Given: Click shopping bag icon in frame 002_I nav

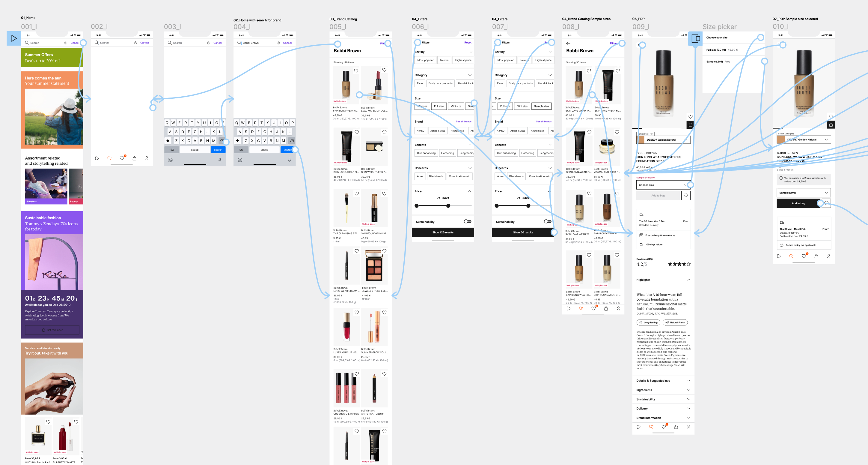Looking at the screenshot, I should pos(135,158).
